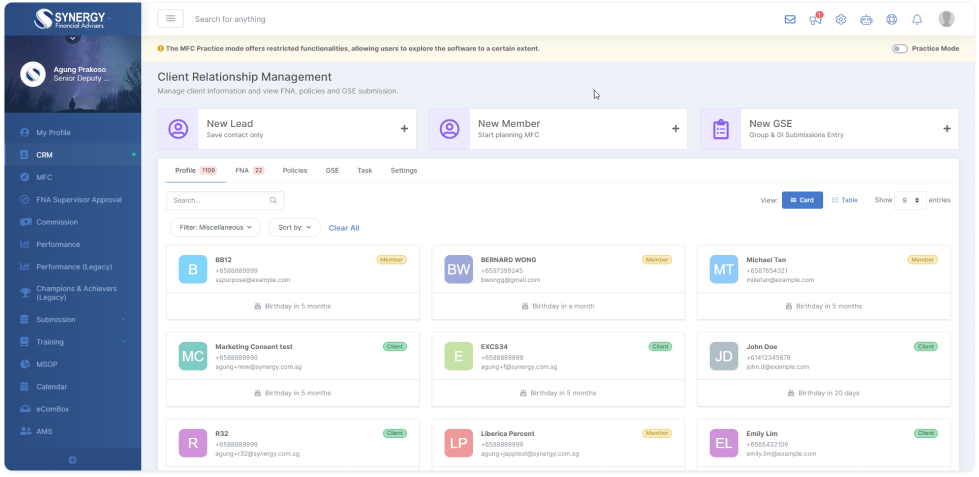Open the mail envelope icon in header

[x=790, y=19]
